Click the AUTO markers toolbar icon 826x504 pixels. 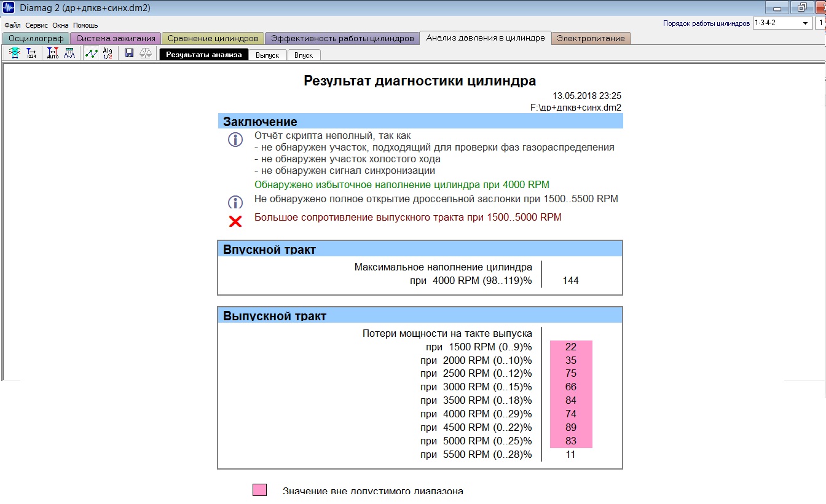pyautogui.click(x=53, y=54)
